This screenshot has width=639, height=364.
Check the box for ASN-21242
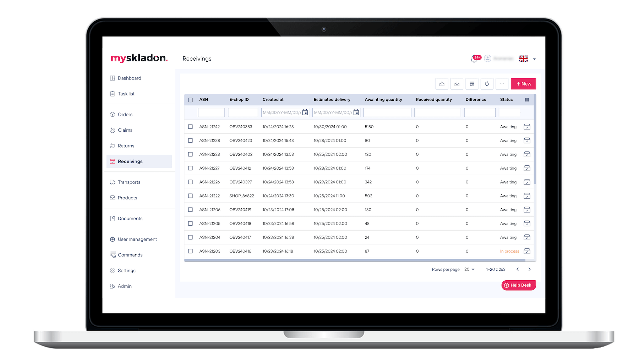click(190, 127)
